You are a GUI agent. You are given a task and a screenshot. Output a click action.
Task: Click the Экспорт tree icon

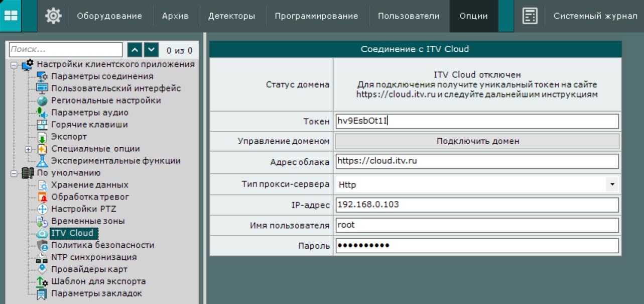pos(42,137)
